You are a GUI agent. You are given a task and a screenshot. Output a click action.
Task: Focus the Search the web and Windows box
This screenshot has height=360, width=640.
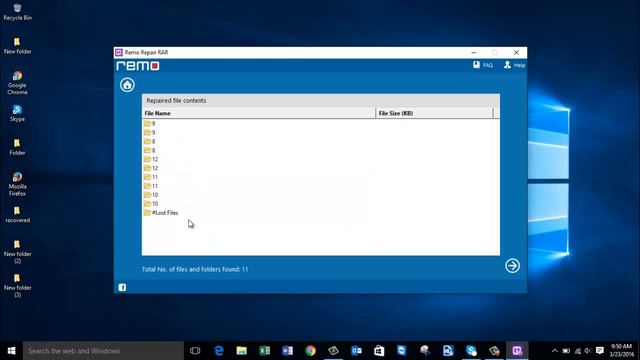pyautogui.click(x=103, y=351)
